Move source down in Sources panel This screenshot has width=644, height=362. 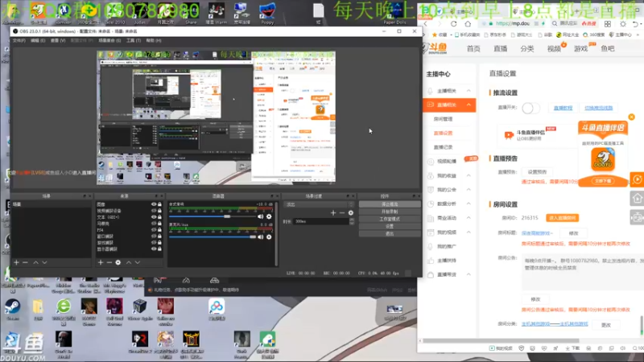coord(138,262)
